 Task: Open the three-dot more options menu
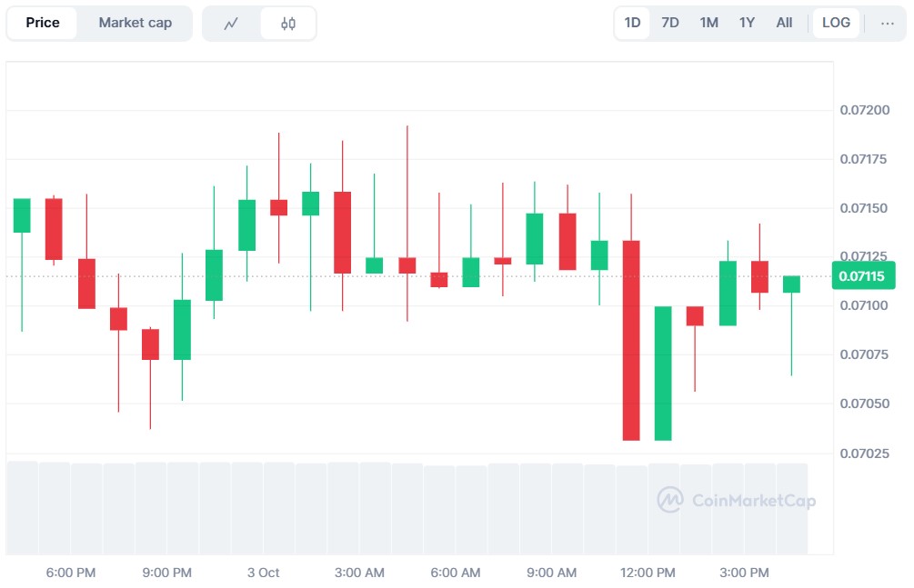(888, 24)
